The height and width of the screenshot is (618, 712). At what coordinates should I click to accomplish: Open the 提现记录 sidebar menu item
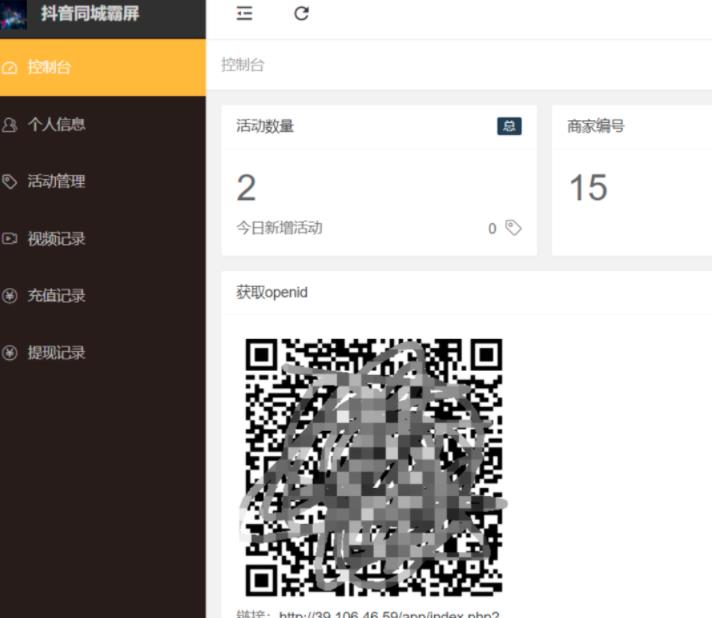56,353
